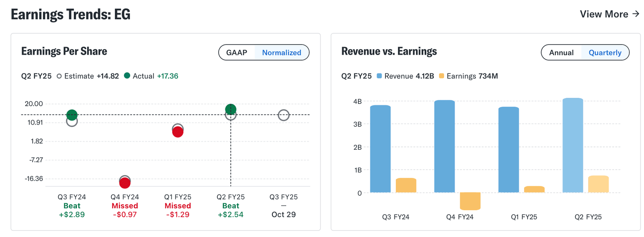The image size is (644, 237).
Task: Click the Q2 FY25 Beat label
Action: [x=231, y=206]
